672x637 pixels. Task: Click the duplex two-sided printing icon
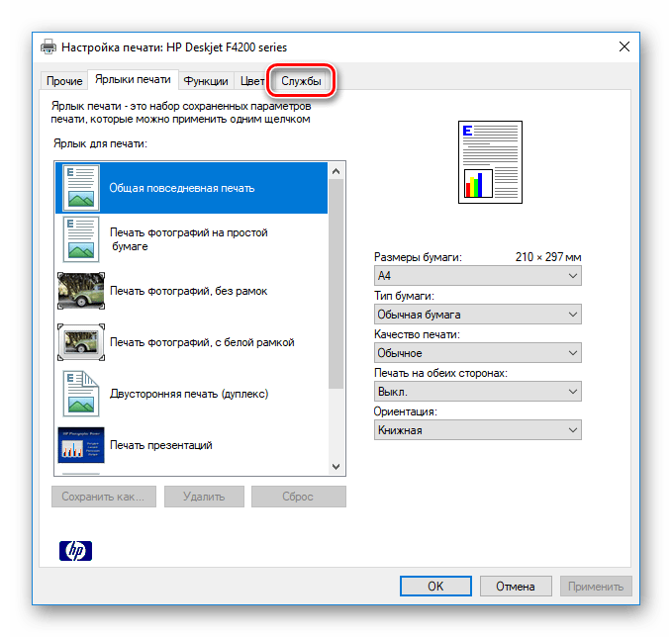coord(81,394)
